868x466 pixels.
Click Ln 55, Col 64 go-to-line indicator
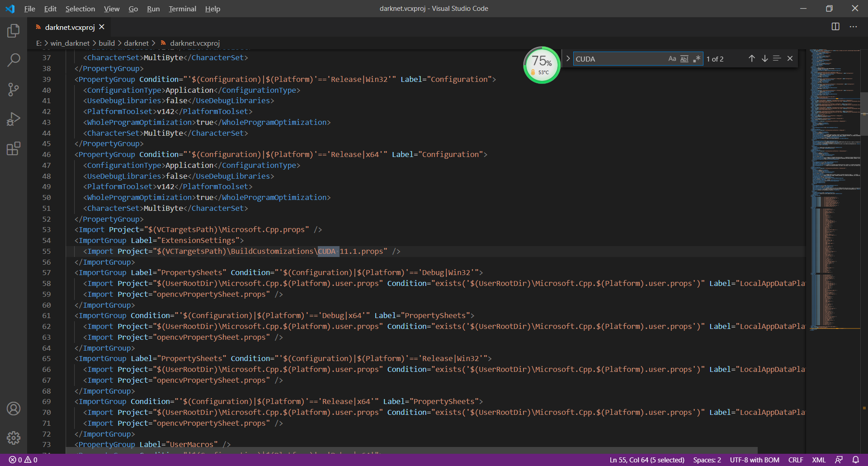click(x=647, y=460)
